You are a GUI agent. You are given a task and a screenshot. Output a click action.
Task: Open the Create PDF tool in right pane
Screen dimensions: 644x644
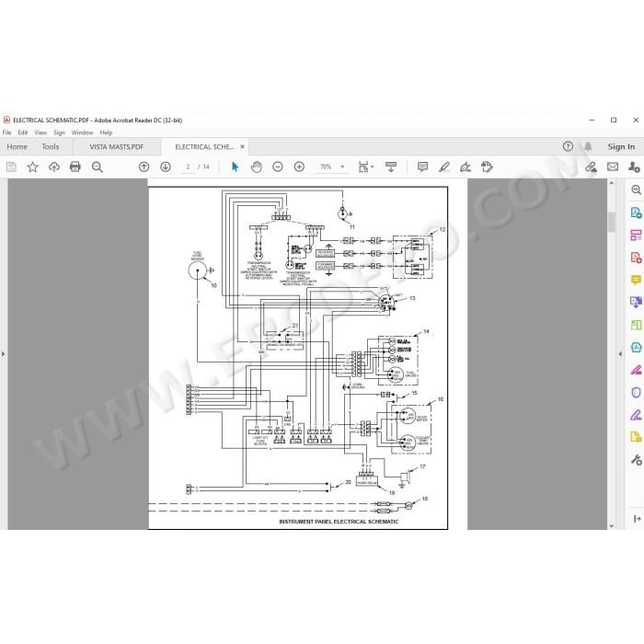click(x=636, y=258)
